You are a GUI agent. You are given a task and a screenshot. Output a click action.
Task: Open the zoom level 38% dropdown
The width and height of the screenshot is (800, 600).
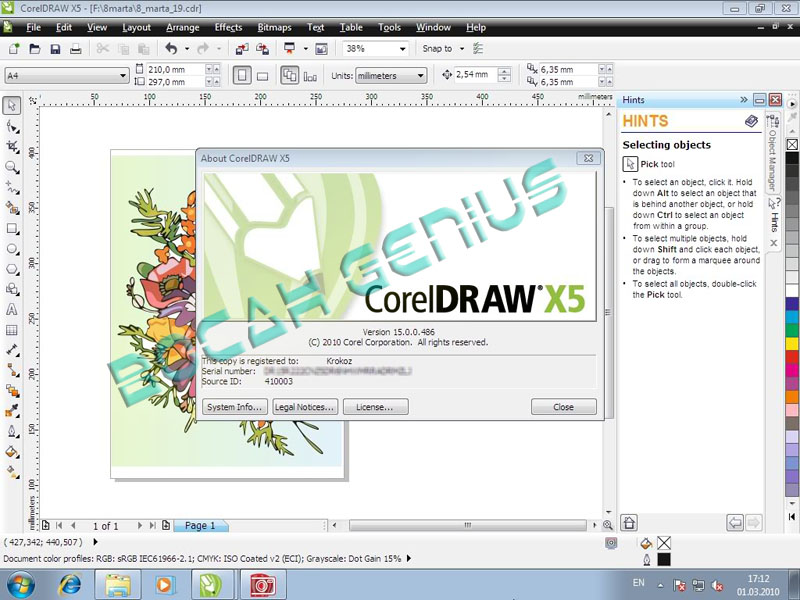(403, 48)
